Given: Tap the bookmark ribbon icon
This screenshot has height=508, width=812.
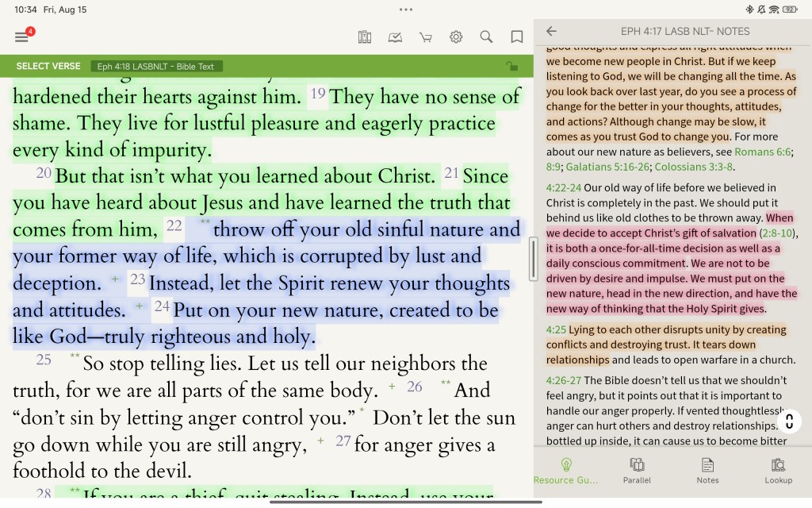Looking at the screenshot, I should 517,37.
